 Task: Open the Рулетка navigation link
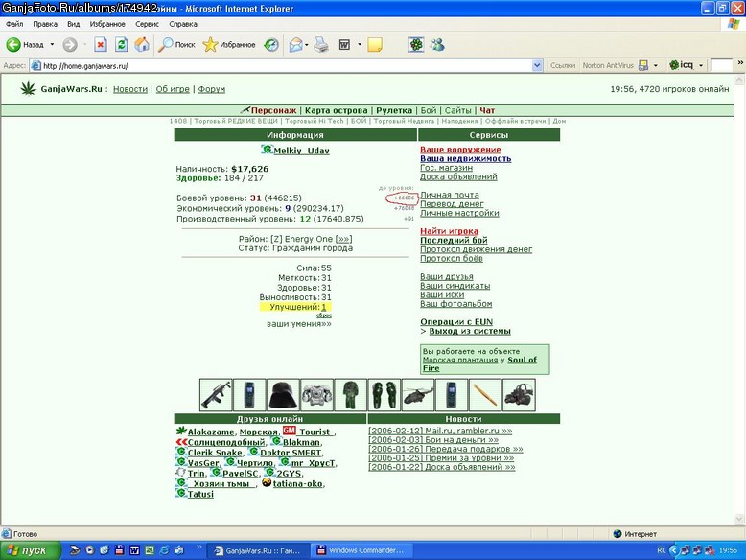coord(394,110)
